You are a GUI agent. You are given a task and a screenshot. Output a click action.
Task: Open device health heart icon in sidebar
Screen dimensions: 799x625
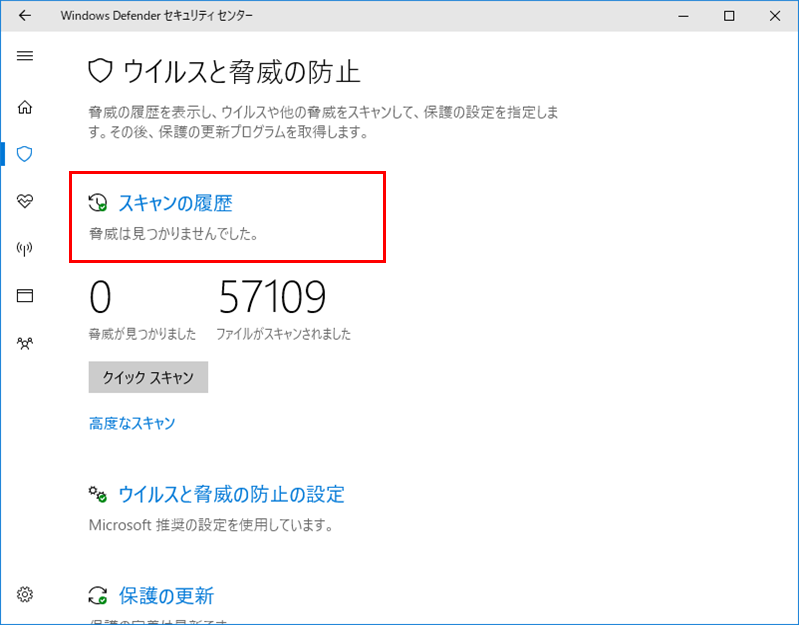tap(24, 201)
